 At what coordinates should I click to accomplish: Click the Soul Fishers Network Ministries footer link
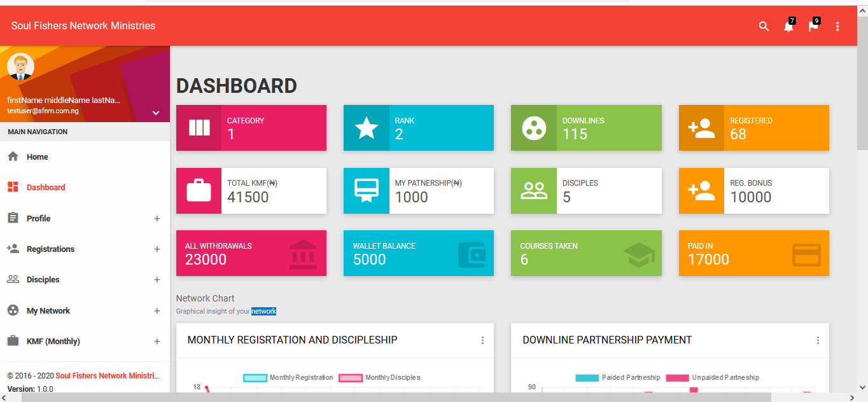pyautogui.click(x=107, y=376)
